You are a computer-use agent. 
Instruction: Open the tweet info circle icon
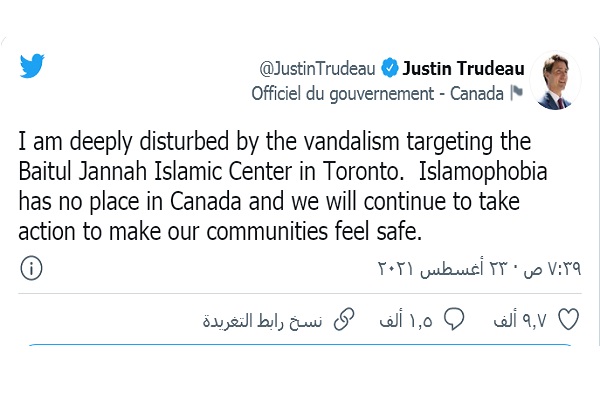(x=31, y=269)
